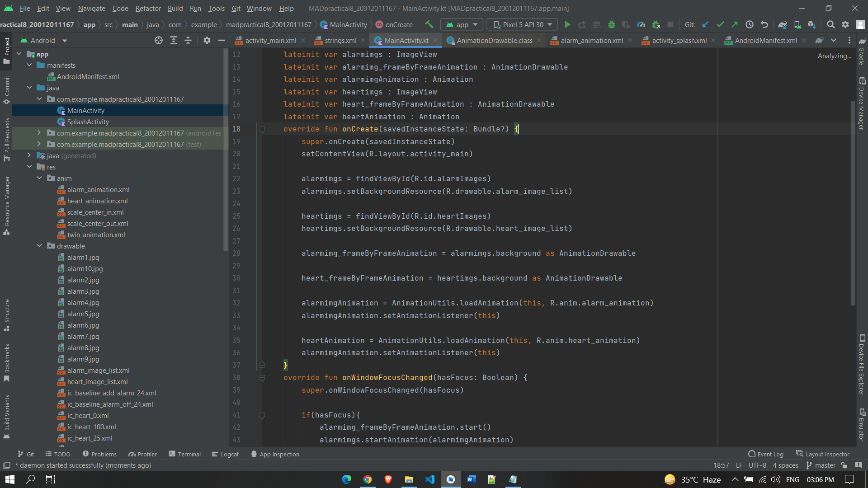Launch Chrome from the Windows taskbar
The height and width of the screenshot is (488, 868).
pyautogui.click(x=367, y=479)
